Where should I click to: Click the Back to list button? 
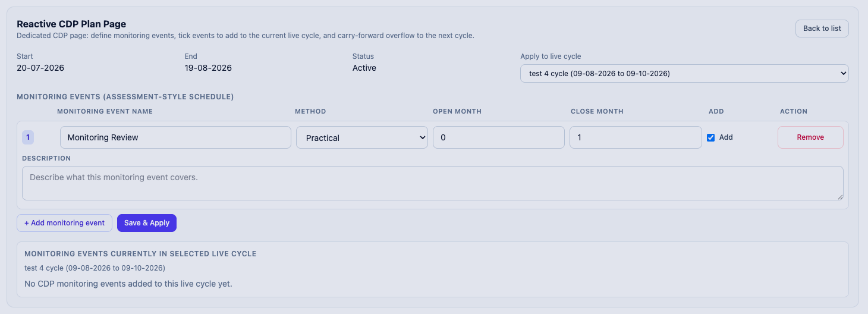coord(822,29)
